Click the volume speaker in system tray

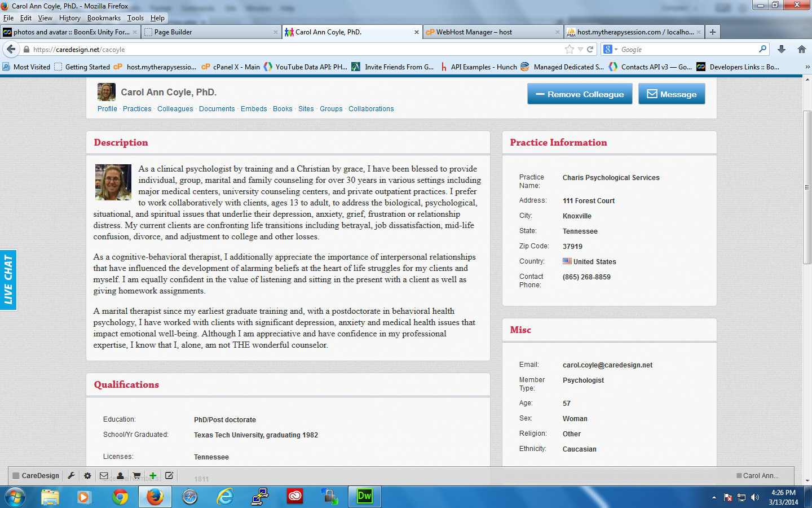[755, 497]
